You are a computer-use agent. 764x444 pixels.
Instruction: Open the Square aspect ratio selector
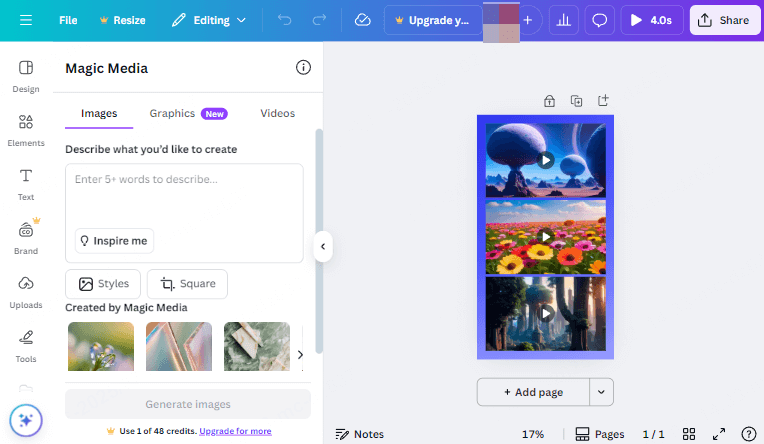(x=187, y=284)
